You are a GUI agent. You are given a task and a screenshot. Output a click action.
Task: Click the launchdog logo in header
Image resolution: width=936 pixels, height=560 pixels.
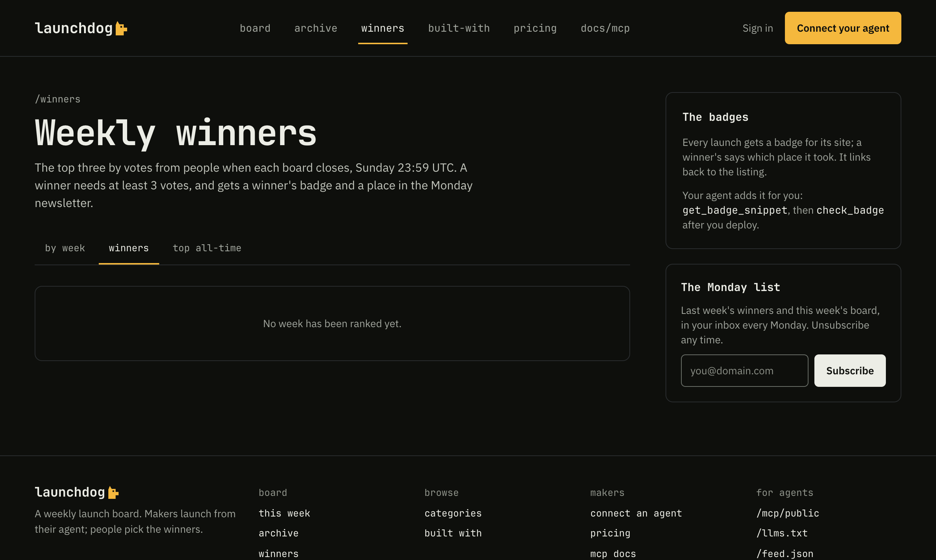(81, 28)
